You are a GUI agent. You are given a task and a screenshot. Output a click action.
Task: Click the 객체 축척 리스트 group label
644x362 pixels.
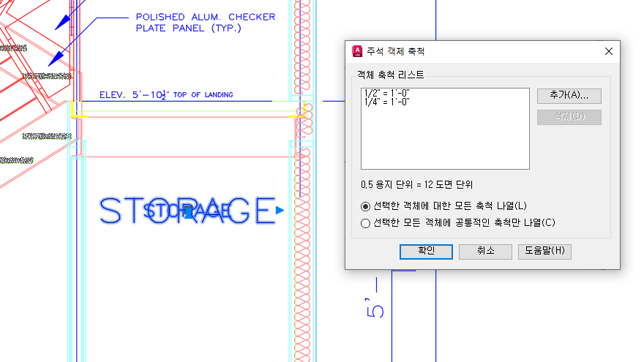pyautogui.click(x=390, y=75)
